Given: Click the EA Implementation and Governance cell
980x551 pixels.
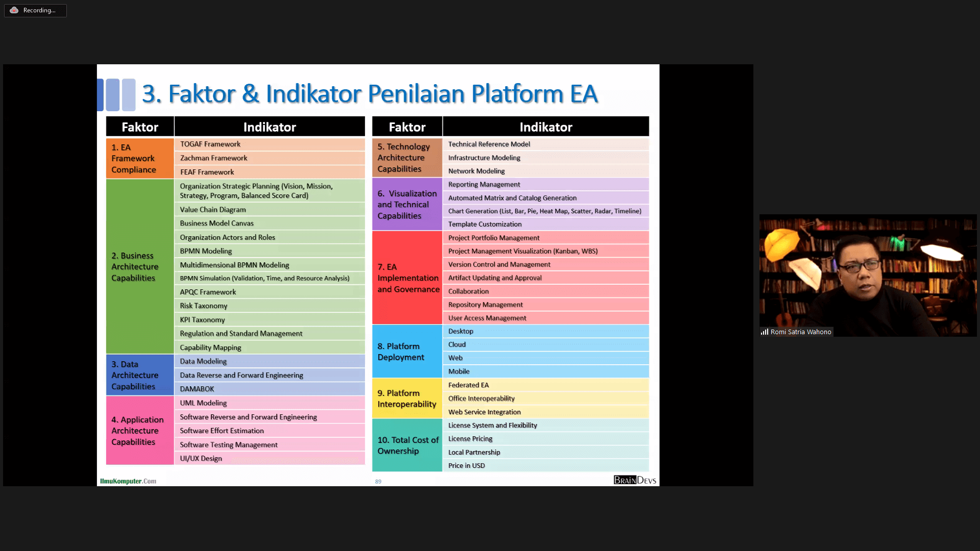Looking at the screenshot, I should 406,278.
